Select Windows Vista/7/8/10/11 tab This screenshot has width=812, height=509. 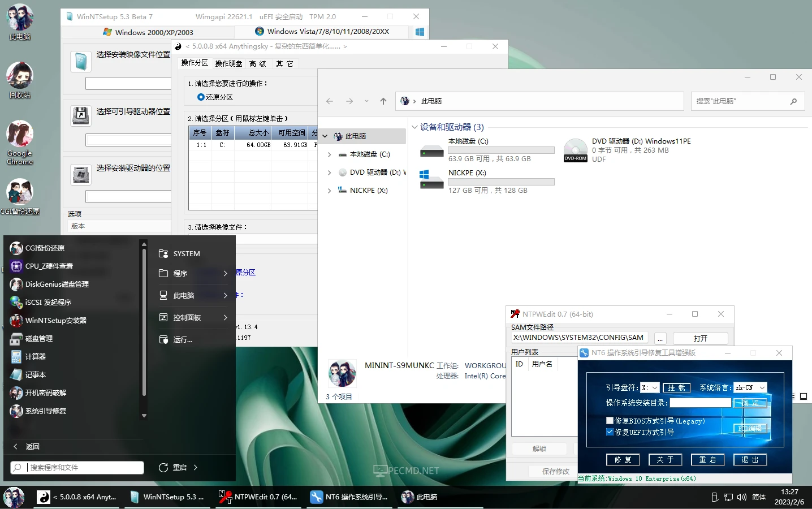coord(322,32)
